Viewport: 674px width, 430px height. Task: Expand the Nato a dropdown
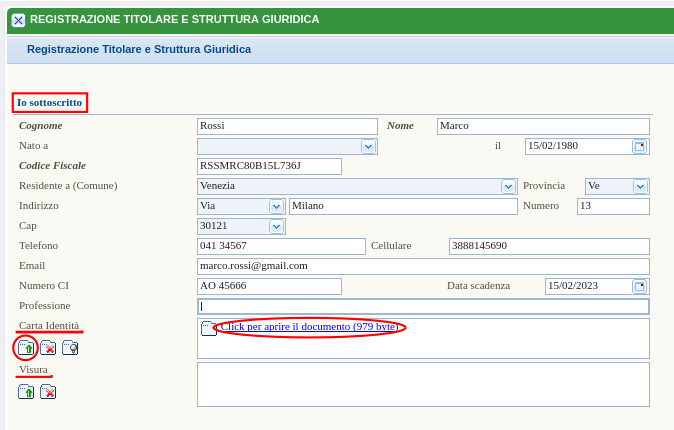tap(368, 146)
